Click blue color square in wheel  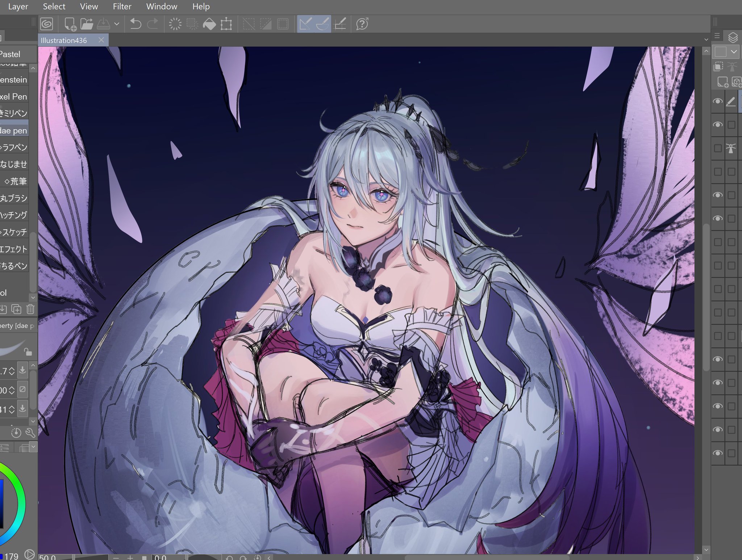[x=1, y=503]
